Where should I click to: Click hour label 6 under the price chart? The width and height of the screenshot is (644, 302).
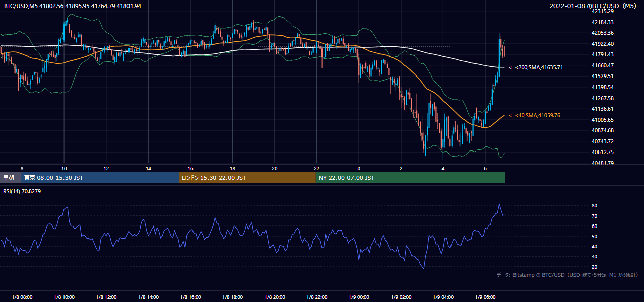tap(485, 168)
